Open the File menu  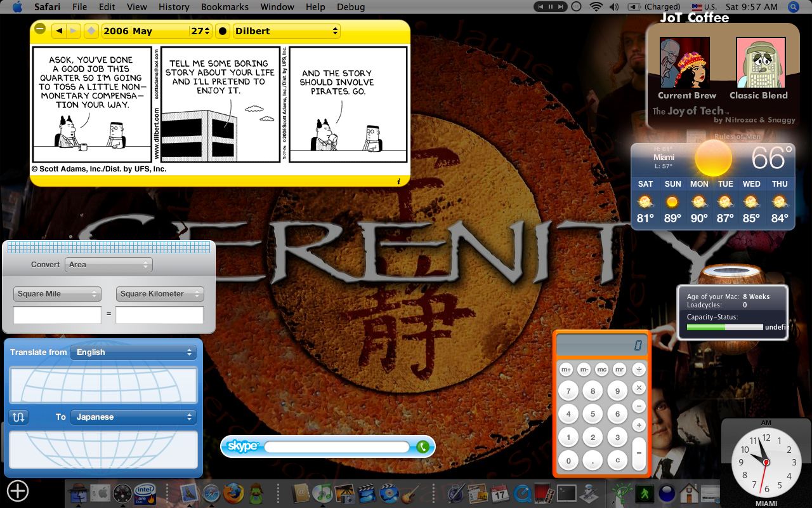coord(79,7)
